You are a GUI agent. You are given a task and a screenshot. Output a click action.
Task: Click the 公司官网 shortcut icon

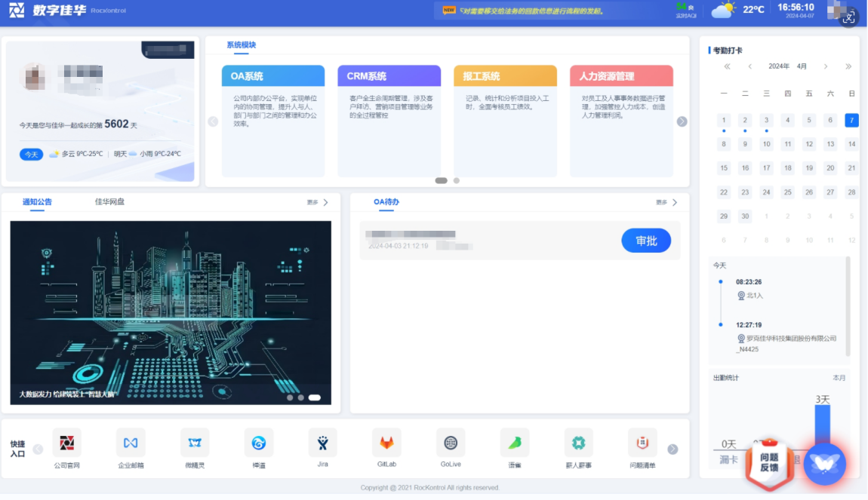[x=66, y=443]
